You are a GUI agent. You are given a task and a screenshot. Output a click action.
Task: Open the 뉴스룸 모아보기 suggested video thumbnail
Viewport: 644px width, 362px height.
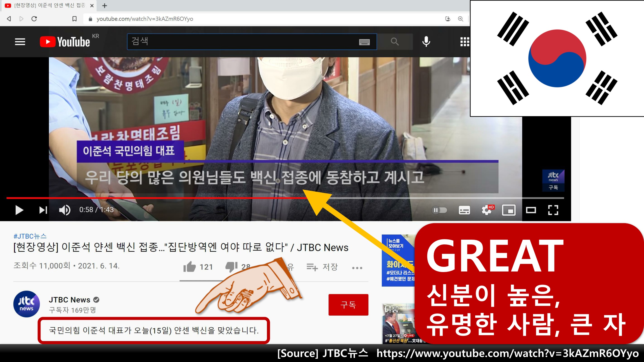tap(398, 260)
